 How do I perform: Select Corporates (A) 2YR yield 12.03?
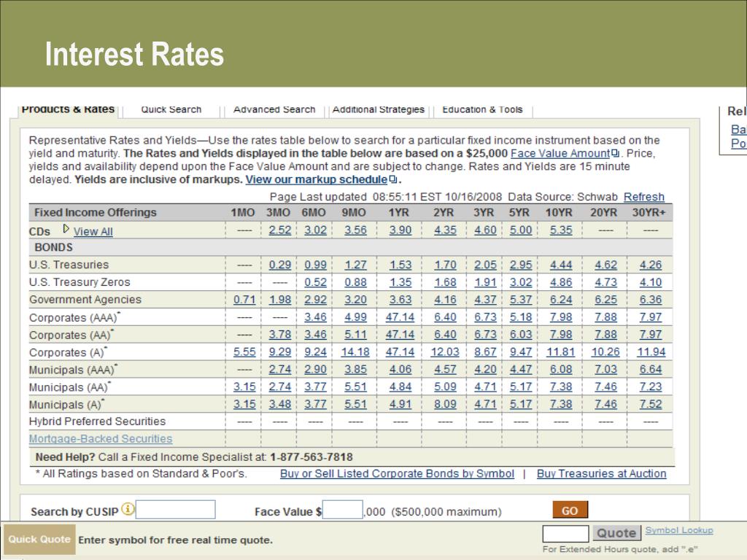pos(445,352)
